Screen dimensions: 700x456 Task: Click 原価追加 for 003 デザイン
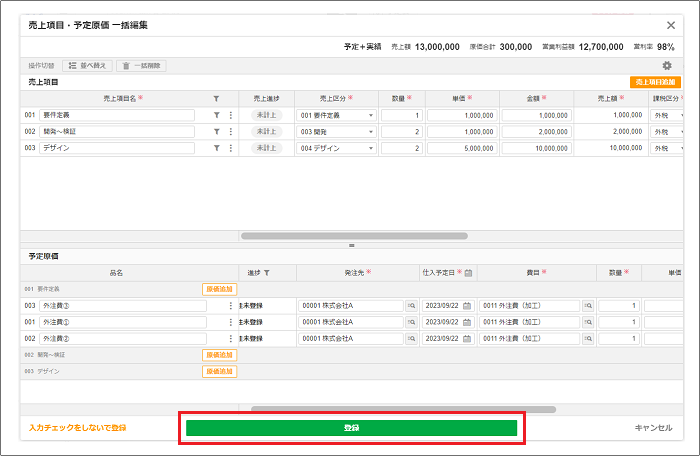[x=219, y=371]
